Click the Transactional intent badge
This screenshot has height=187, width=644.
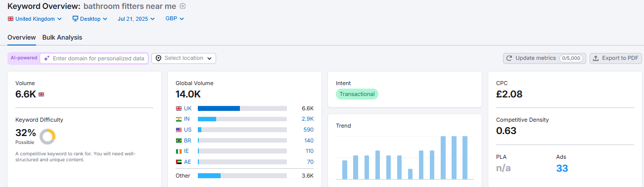tap(357, 94)
